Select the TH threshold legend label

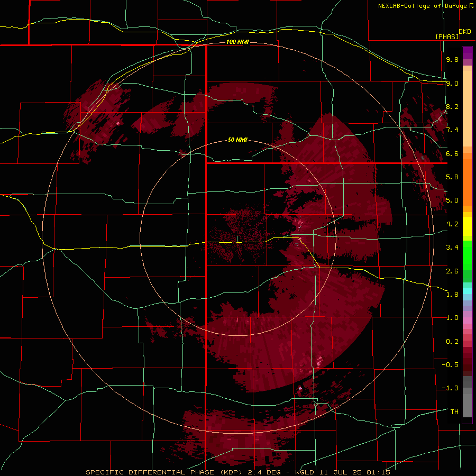pyautogui.click(x=454, y=412)
